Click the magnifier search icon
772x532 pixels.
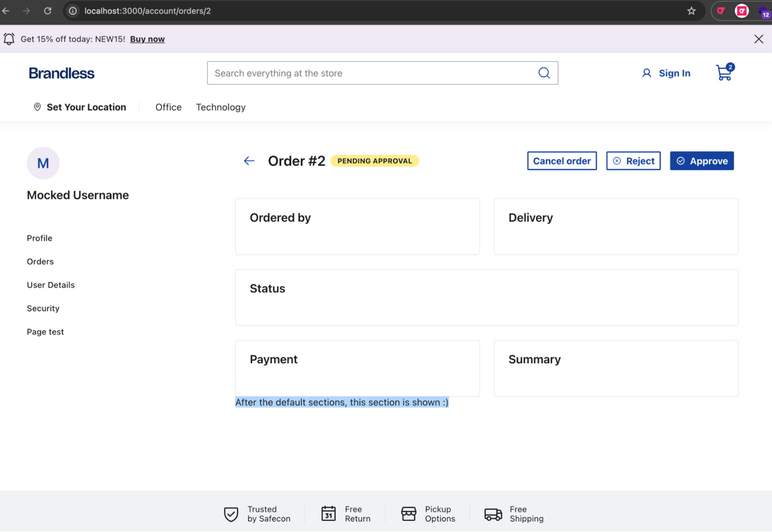pos(544,73)
